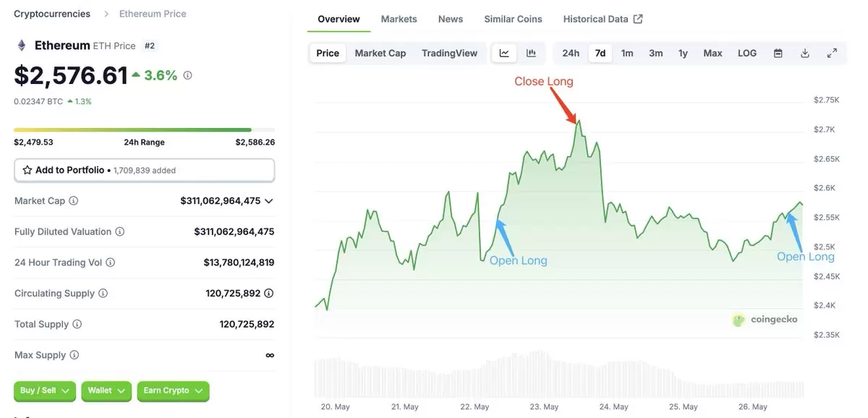Click the info icon beside 3.6% change
Image resolution: width=868 pixels, height=418 pixels.
(188, 75)
